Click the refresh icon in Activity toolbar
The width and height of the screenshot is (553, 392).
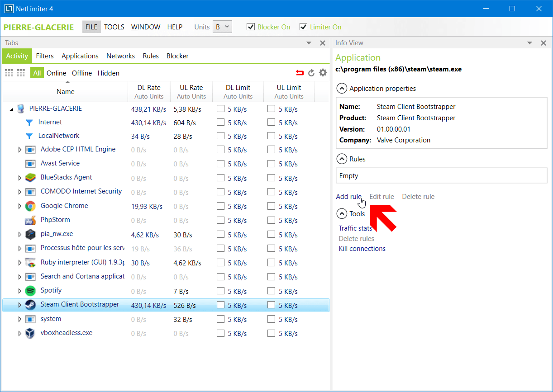point(311,73)
